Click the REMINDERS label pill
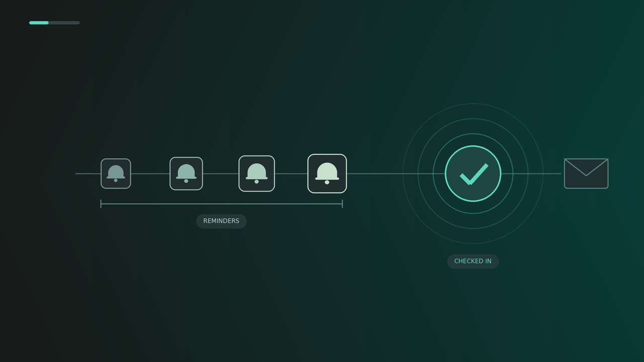The width and height of the screenshot is (644, 362). tap(221, 221)
